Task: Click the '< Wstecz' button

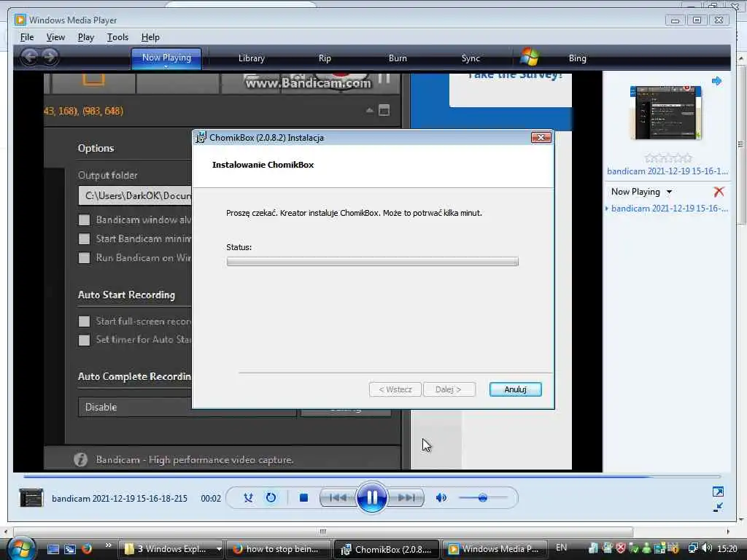Action: 395,389
